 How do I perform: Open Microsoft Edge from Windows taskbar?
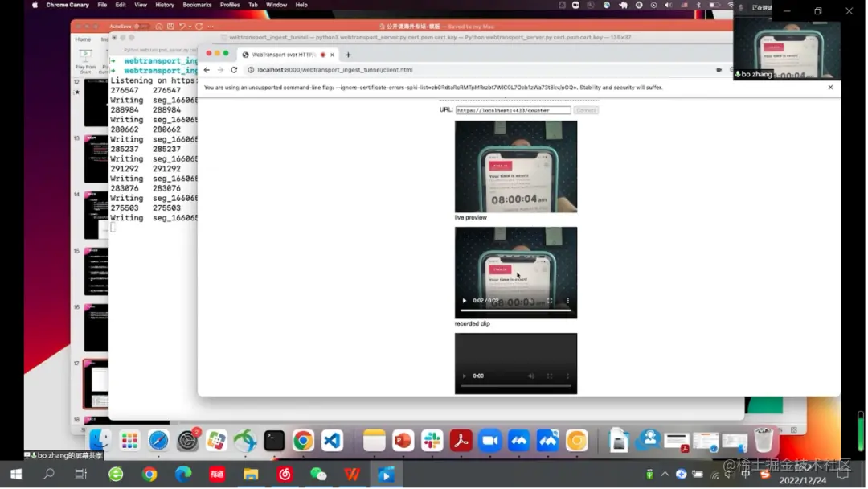pyautogui.click(x=183, y=475)
